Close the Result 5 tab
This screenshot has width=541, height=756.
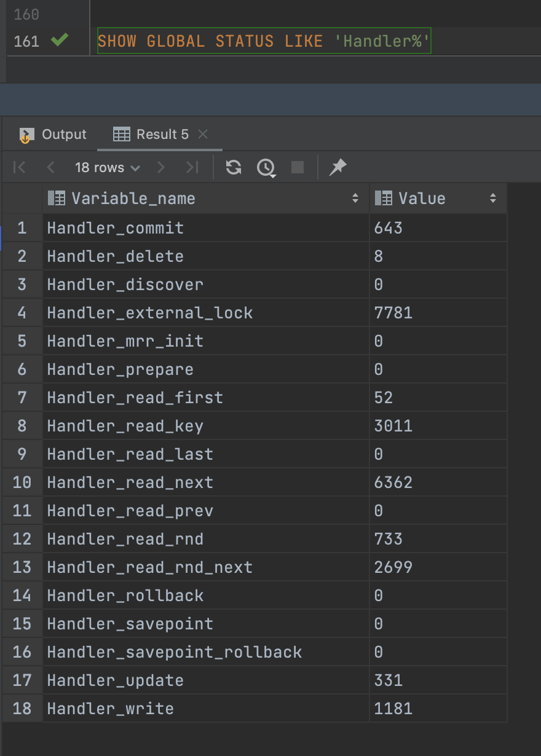[x=203, y=135]
